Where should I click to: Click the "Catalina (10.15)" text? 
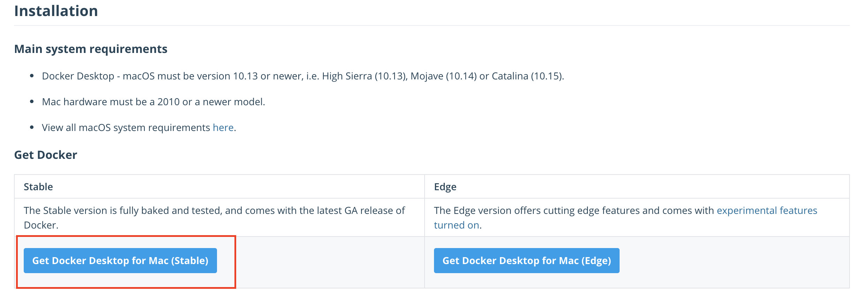click(x=527, y=76)
